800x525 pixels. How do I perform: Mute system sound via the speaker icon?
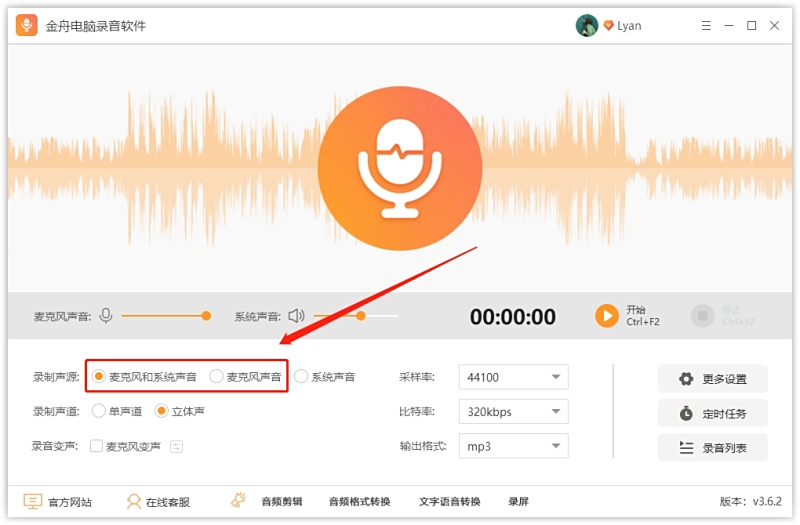coord(296,316)
